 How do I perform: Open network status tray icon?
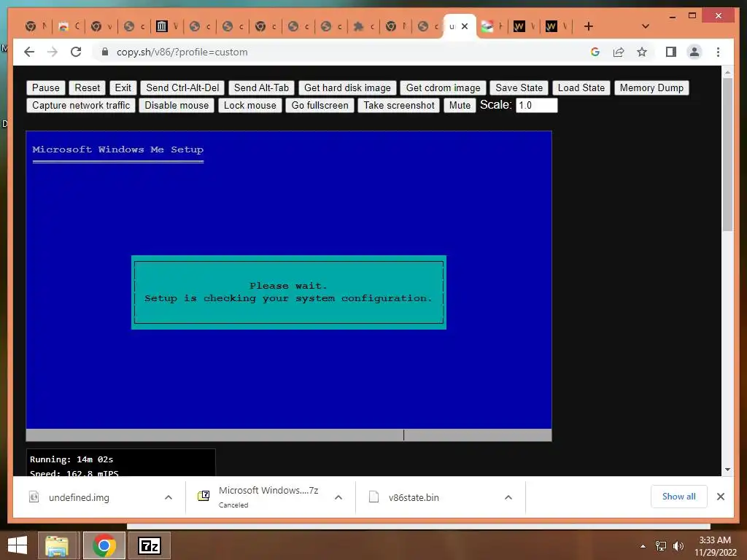(x=661, y=546)
